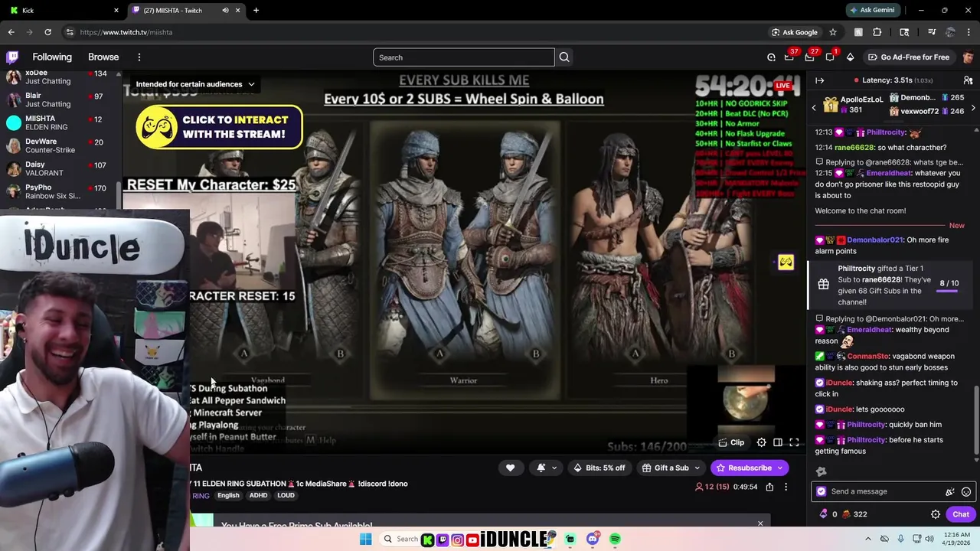Open the Resubscribe button
Viewport: 980px width, 551px height.
[750, 468]
